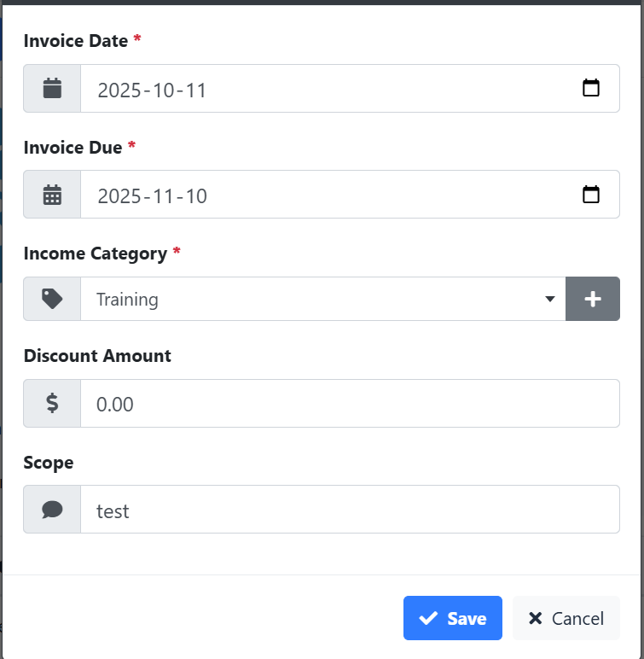Focus the Scope field containing test
Viewport: 644px width, 659px height.
pos(350,510)
